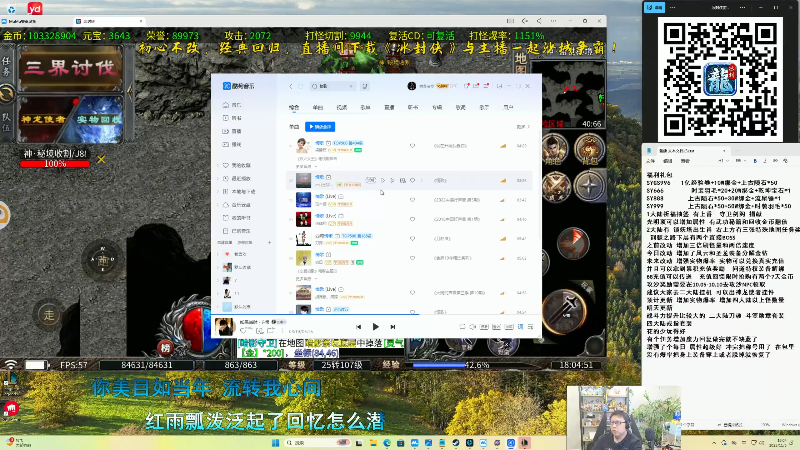Open the playlist queue icon in player bar

tap(531, 327)
